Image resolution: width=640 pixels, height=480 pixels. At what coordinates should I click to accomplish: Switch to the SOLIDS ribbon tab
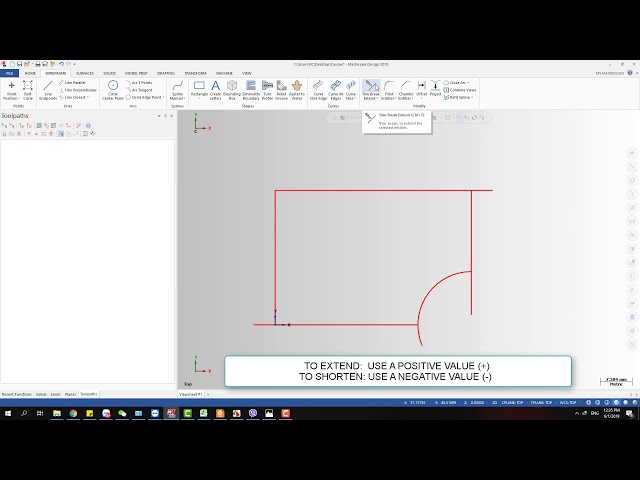(109, 73)
